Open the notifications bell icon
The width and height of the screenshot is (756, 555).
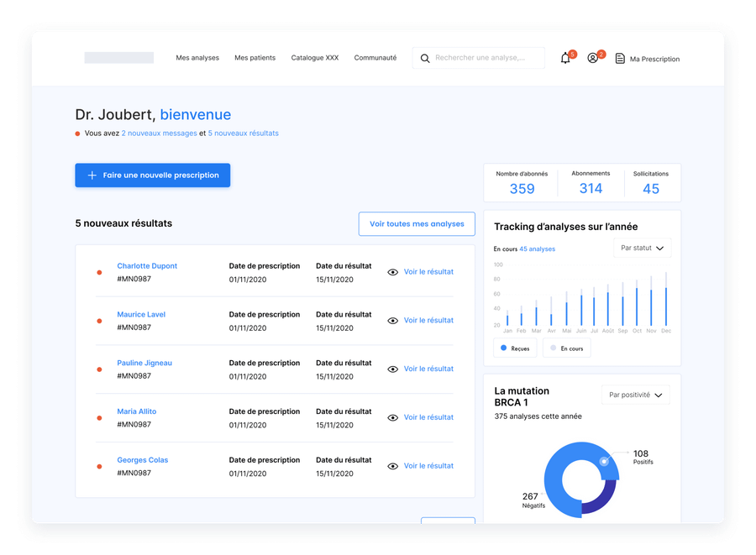[x=565, y=59]
